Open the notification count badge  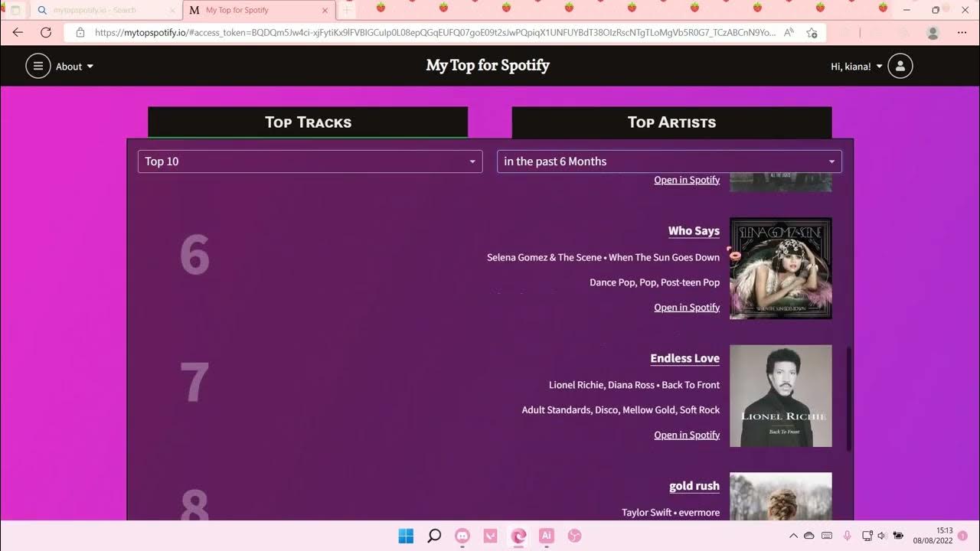963,536
